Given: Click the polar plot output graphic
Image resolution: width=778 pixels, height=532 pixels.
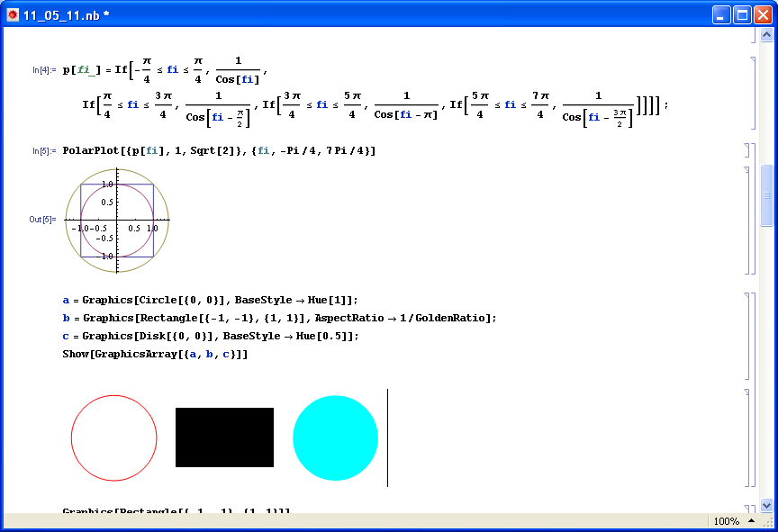Looking at the screenshot, I should (117, 221).
